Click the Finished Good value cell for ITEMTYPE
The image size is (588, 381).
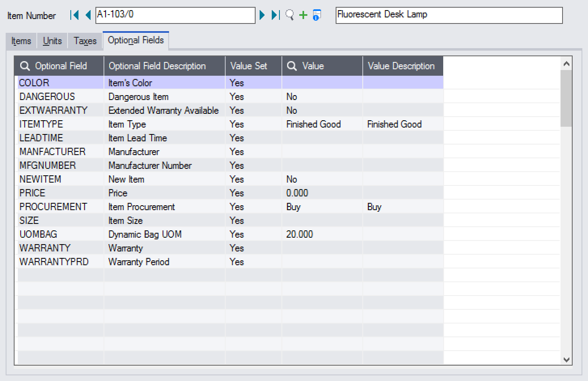coord(322,124)
